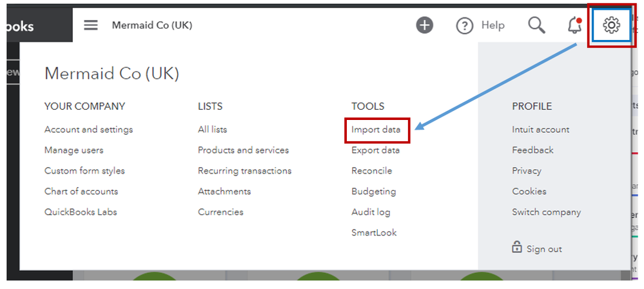This screenshot has width=644, height=289.
Task: Select Attachments under Lists
Action: pos(224,191)
